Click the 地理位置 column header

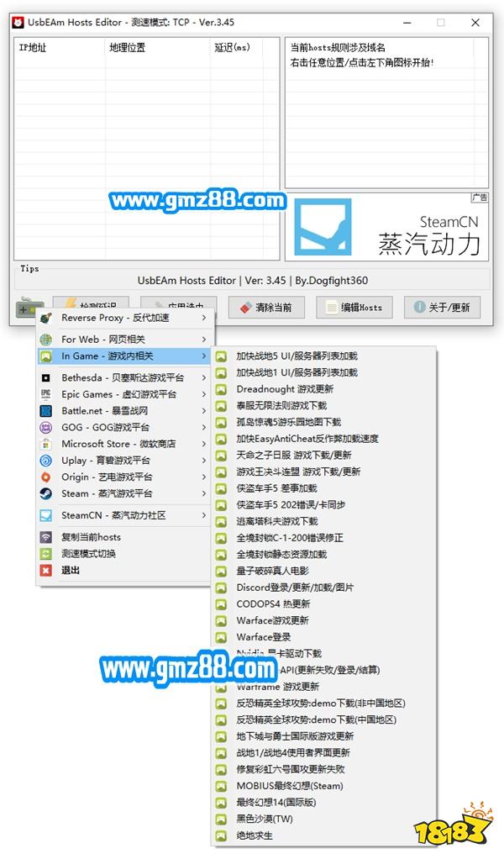pos(158,48)
